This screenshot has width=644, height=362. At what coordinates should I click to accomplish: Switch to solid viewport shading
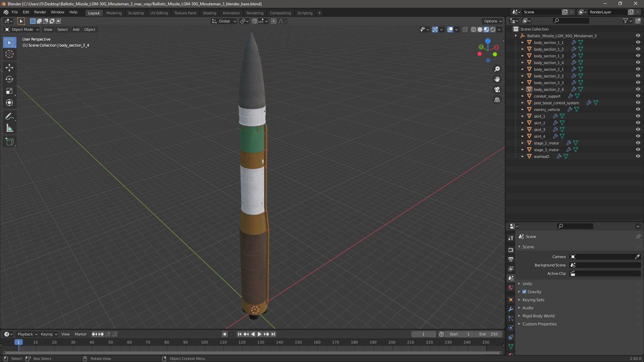coord(480,29)
